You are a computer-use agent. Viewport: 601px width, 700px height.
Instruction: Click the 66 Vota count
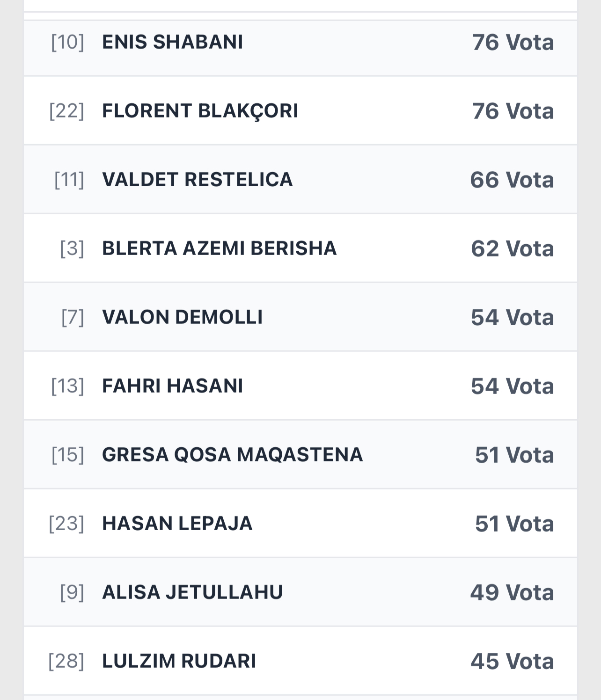tap(512, 180)
